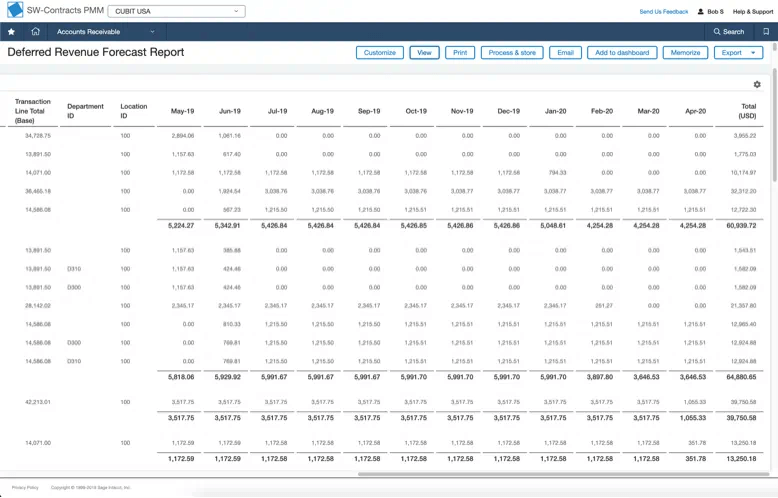778x498 pixels.
Task: Click the Email button
Action: [565, 53]
